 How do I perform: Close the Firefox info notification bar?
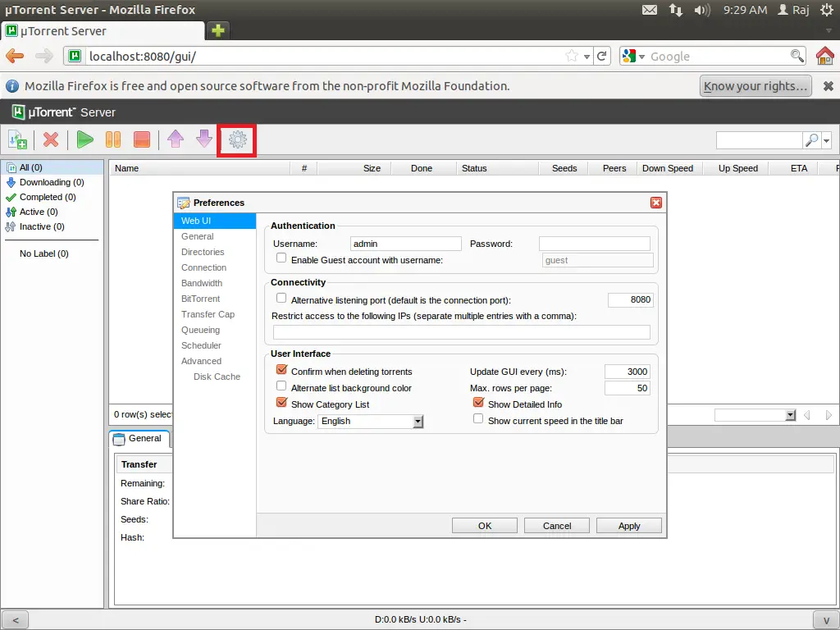828,85
